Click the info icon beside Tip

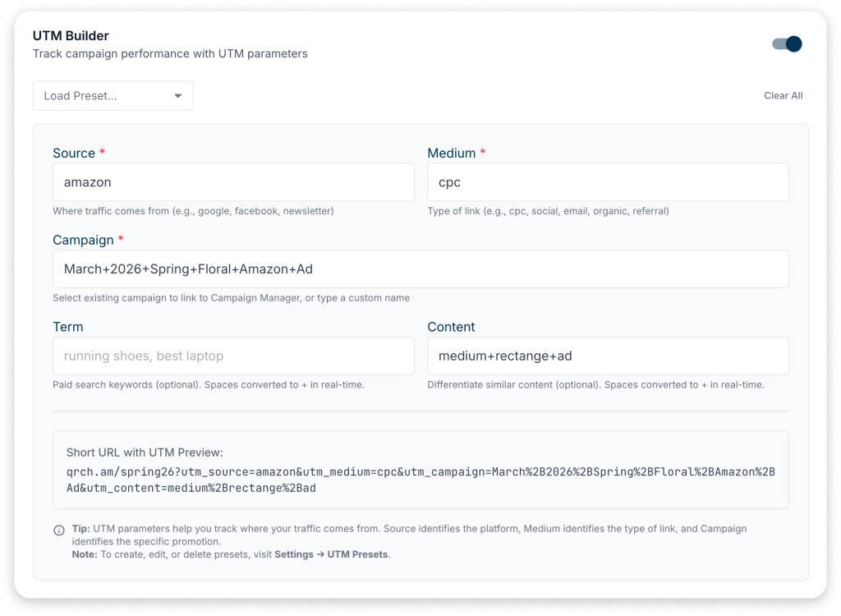click(x=59, y=530)
